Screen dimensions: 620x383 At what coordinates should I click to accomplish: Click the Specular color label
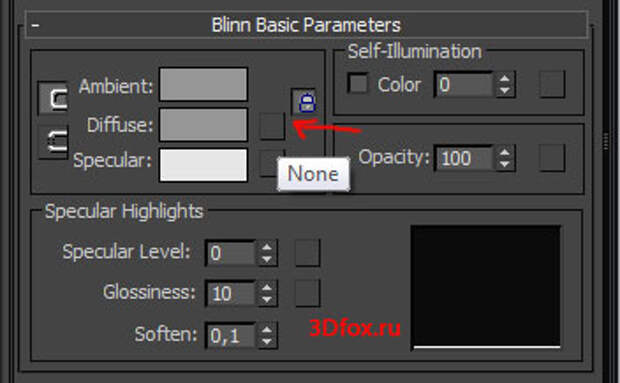point(112,161)
